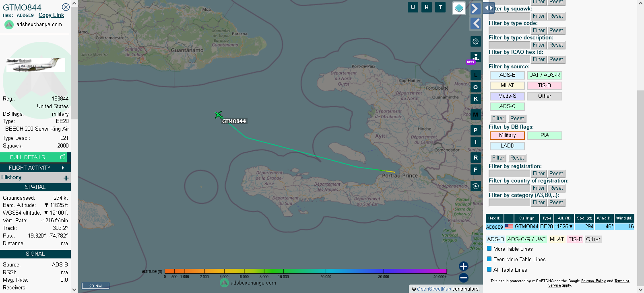Toggle Mode-S source filter
Viewport: 644px width, 293px height.
click(507, 96)
